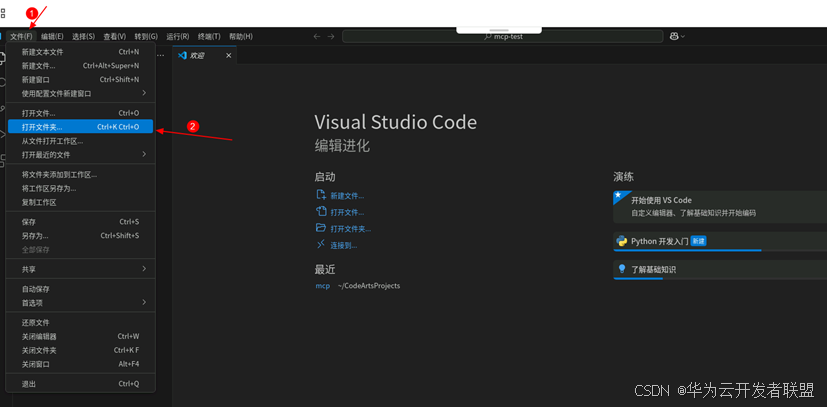Close the 欢迎 tab
The height and width of the screenshot is (407, 827).
tap(228, 55)
